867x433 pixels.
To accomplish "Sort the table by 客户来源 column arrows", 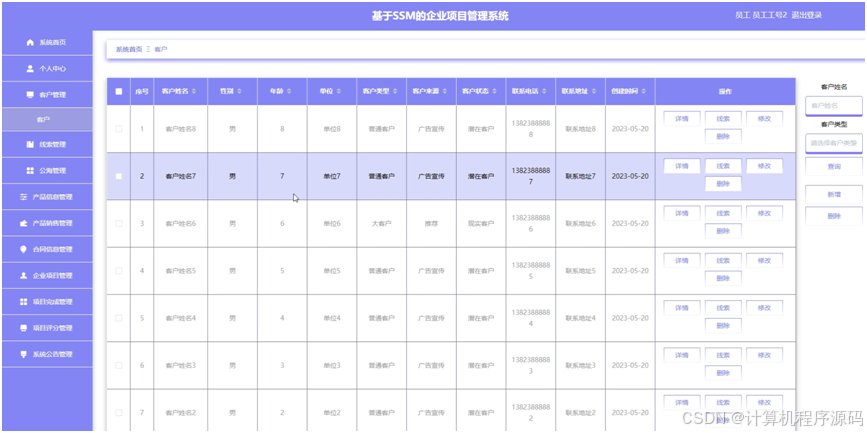I will 445,91.
